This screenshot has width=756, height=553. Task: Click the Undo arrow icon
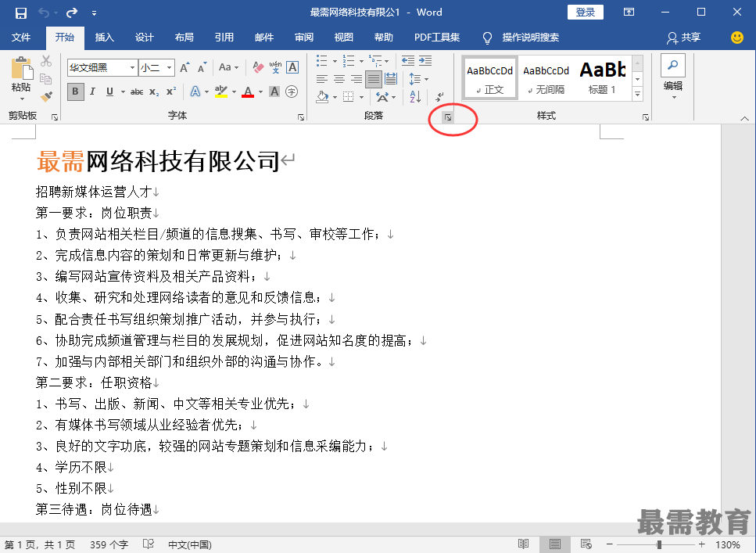tap(44, 13)
